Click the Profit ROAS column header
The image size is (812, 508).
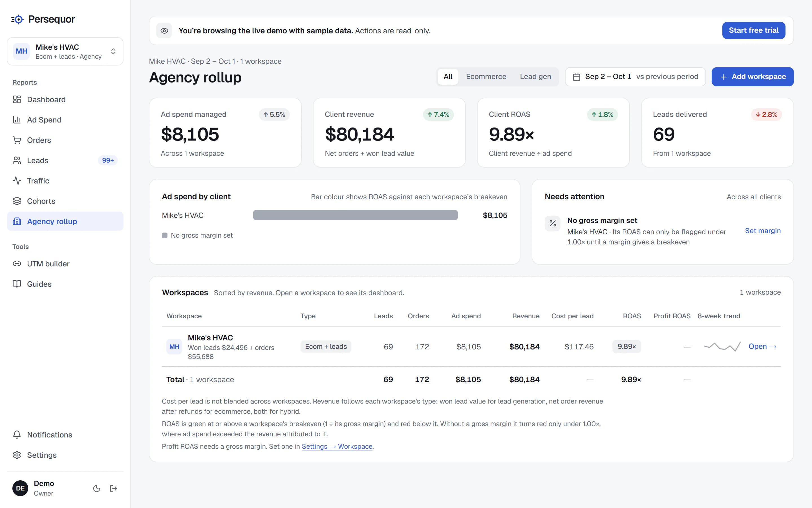pos(672,316)
